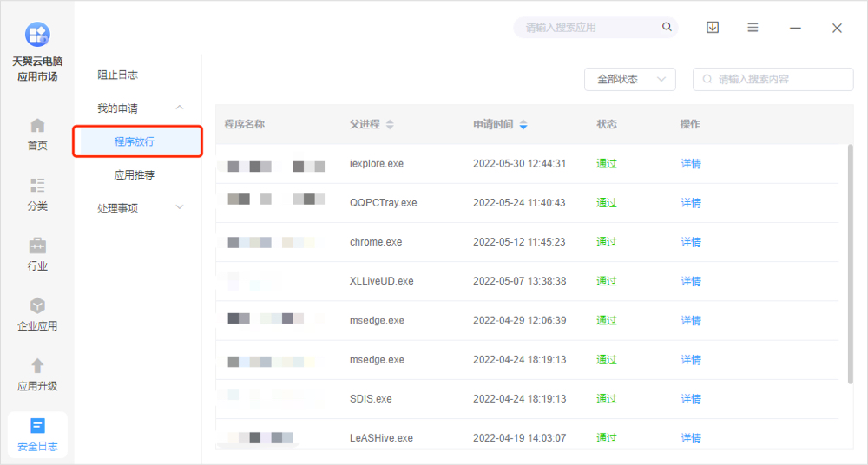Click the QQPCTray.exe parent process cell
The height and width of the screenshot is (465, 868).
(383, 203)
